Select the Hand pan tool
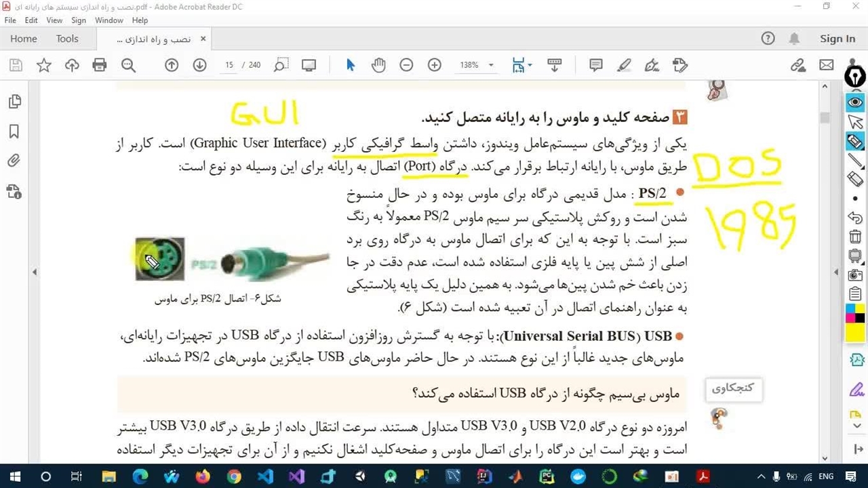This screenshot has height=488, width=868. click(378, 65)
